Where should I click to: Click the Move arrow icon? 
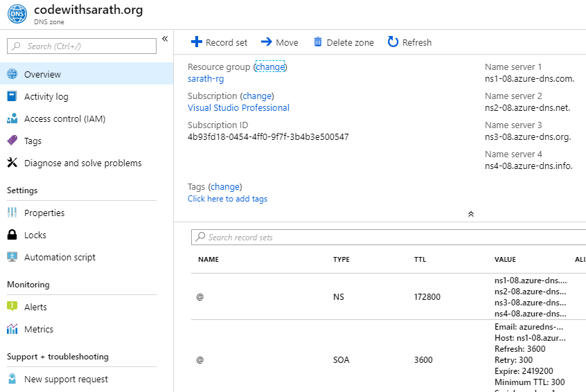267,42
